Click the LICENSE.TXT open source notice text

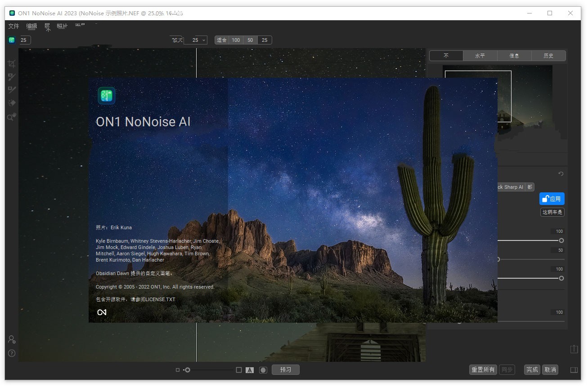[x=135, y=299]
